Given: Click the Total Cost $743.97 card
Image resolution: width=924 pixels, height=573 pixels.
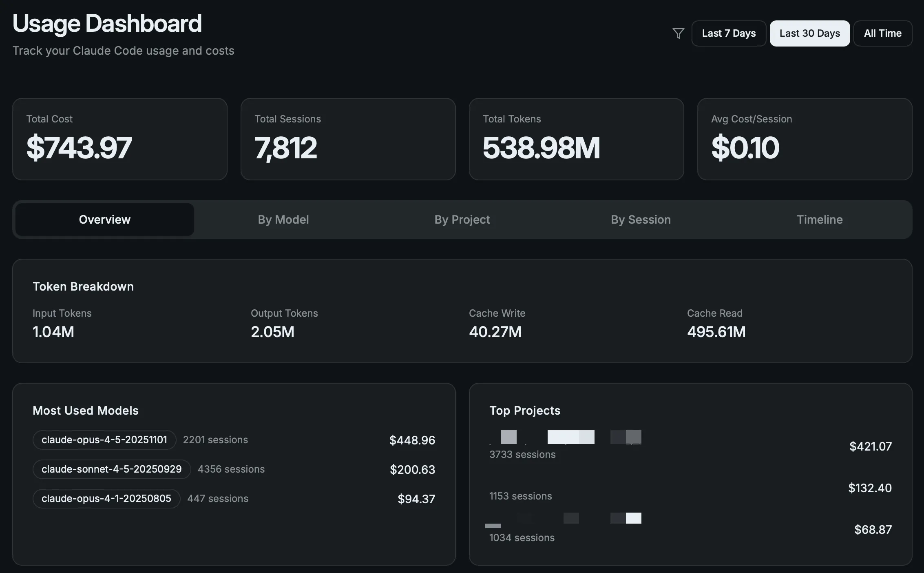Looking at the screenshot, I should [x=119, y=139].
